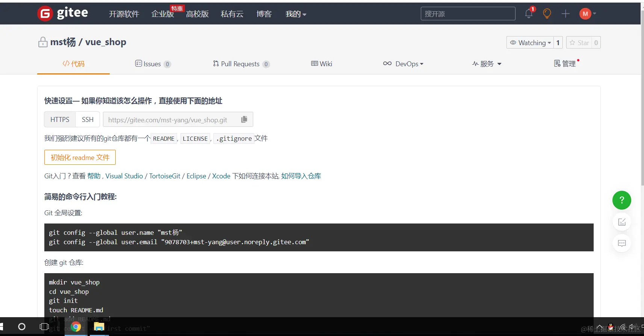This screenshot has height=336, width=644.
Task: Click the mst杨 owner name link
Action: [63, 42]
